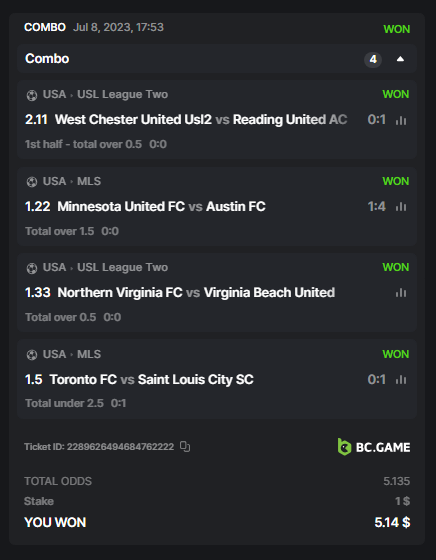Image resolution: width=436 pixels, height=560 pixels.
Task: Click soccer ball icon beside first USL League Two
Action: (32, 95)
